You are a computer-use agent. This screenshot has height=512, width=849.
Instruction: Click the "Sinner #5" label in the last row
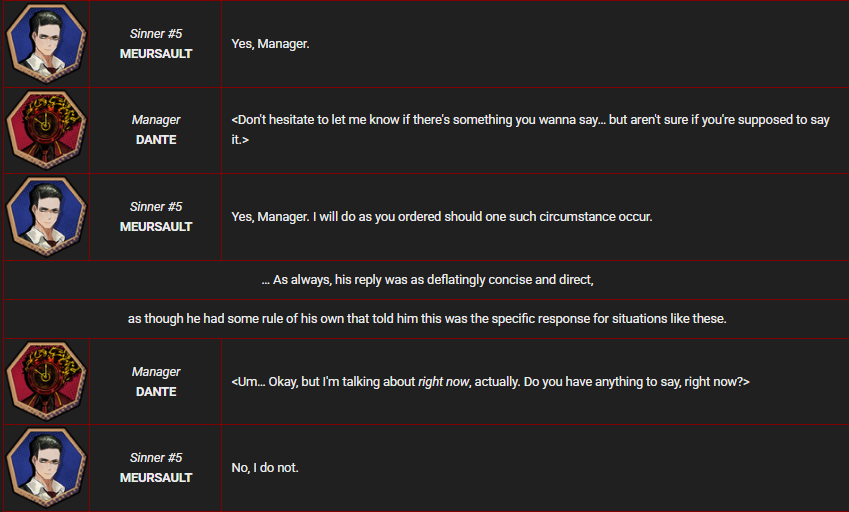(x=156, y=458)
